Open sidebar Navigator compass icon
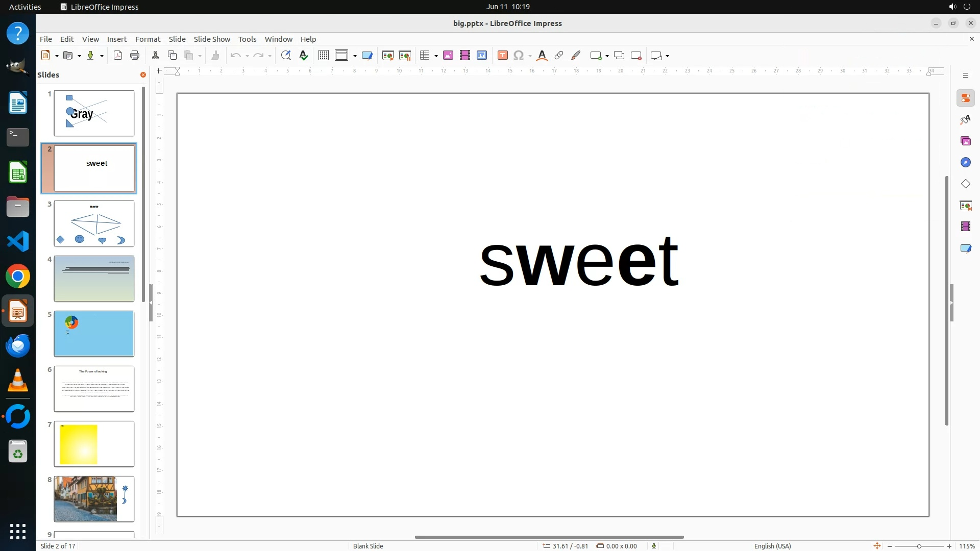 965,162
